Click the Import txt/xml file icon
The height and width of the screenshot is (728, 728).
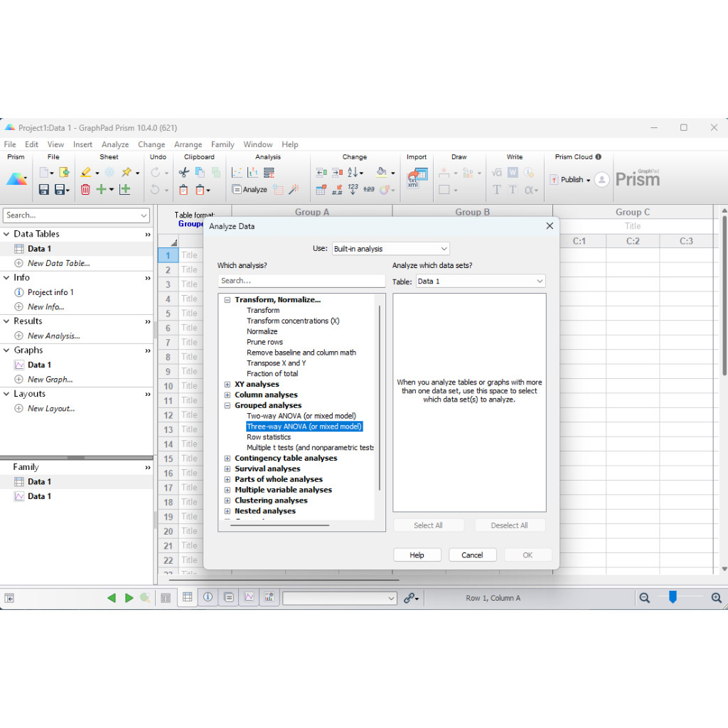[417, 178]
